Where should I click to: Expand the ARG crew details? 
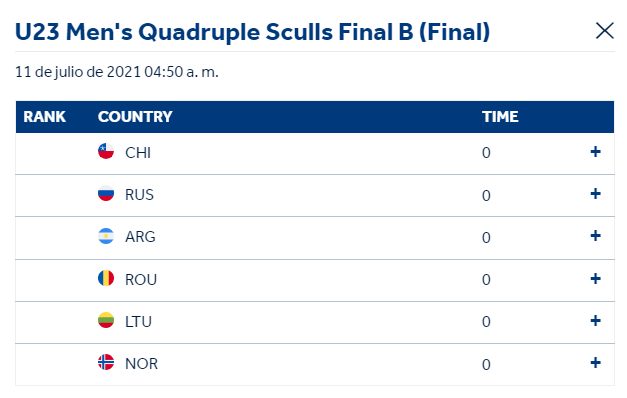(595, 236)
